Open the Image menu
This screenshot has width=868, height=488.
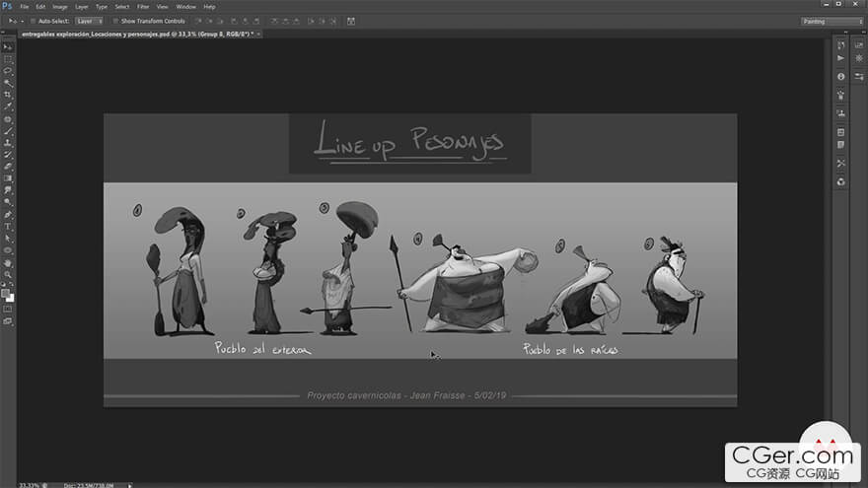click(60, 7)
